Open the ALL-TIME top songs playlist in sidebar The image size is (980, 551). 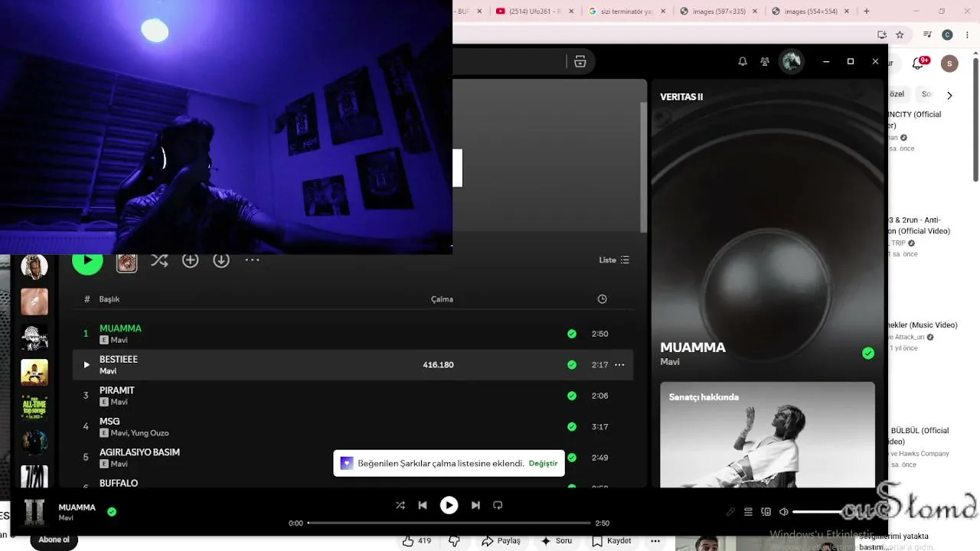tap(34, 407)
